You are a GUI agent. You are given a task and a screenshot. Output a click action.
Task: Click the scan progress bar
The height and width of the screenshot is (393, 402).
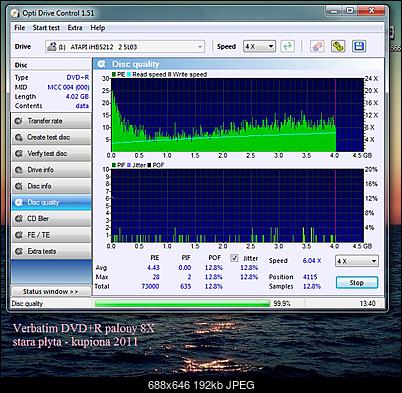(182, 303)
